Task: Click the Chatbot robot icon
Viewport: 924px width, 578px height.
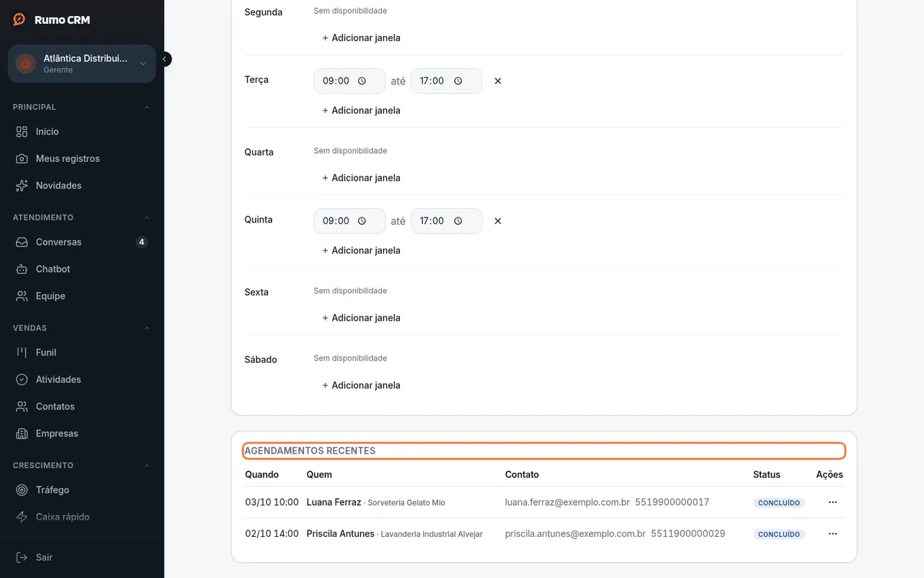Action: [22, 269]
